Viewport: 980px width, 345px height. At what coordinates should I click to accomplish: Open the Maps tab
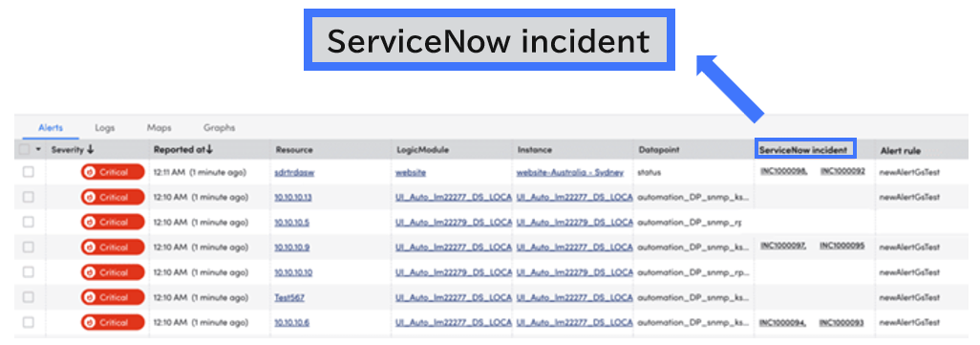point(160,127)
